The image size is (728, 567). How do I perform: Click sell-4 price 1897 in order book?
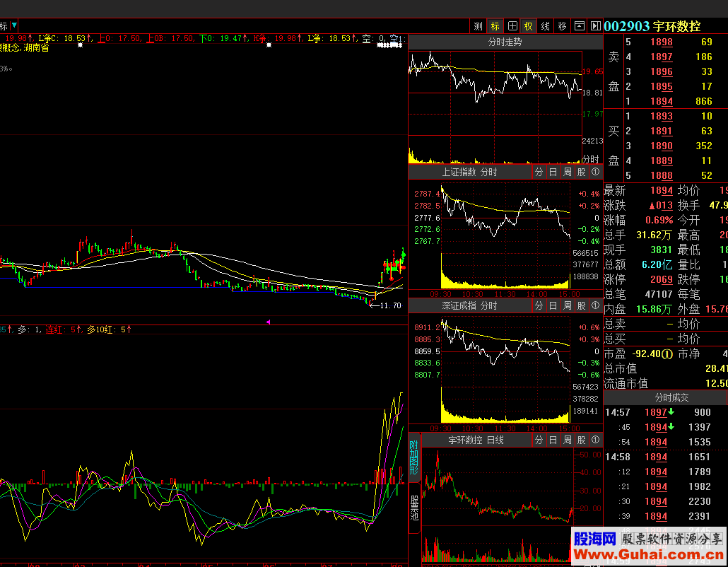662,57
